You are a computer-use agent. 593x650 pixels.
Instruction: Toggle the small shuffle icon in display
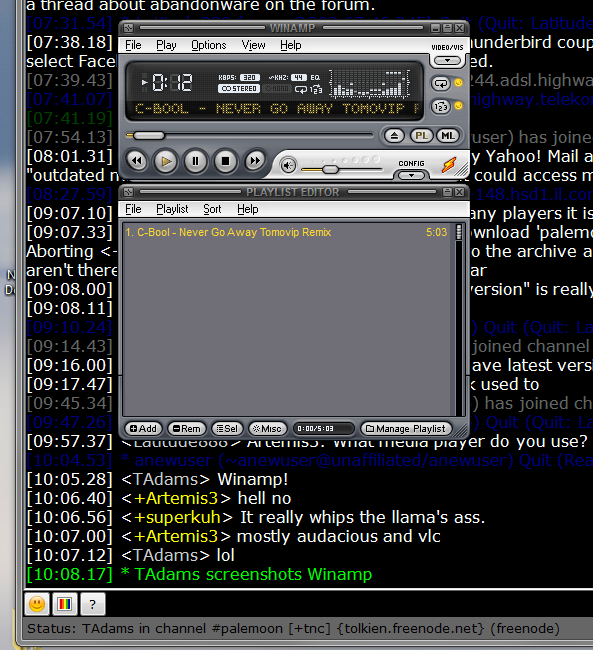point(316,89)
